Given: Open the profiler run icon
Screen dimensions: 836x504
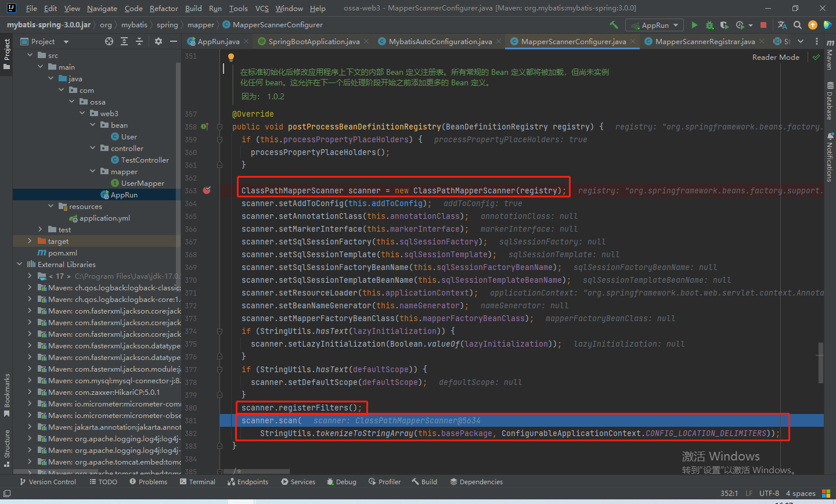Looking at the screenshot, I should pyautogui.click(x=740, y=25).
